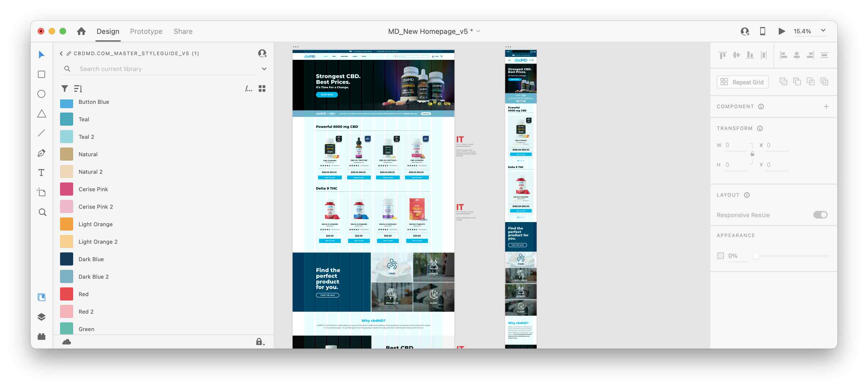Viewport: 868px width, 389px height.
Task: Open the Libraries panel icon
Action: coord(41,297)
